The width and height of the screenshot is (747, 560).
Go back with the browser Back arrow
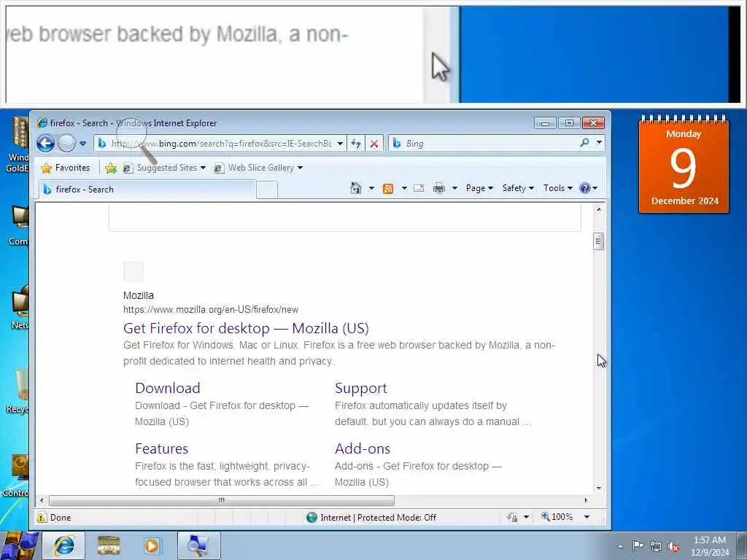tap(46, 144)
